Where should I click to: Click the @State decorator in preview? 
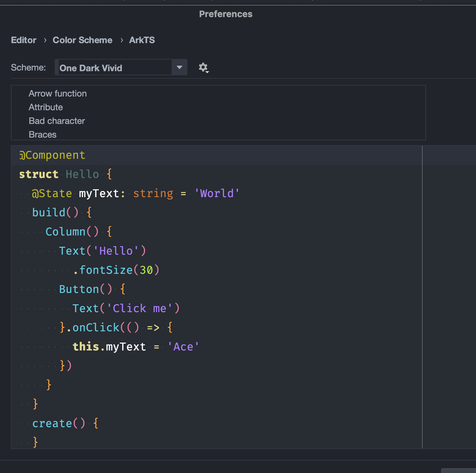coord(52,193)
